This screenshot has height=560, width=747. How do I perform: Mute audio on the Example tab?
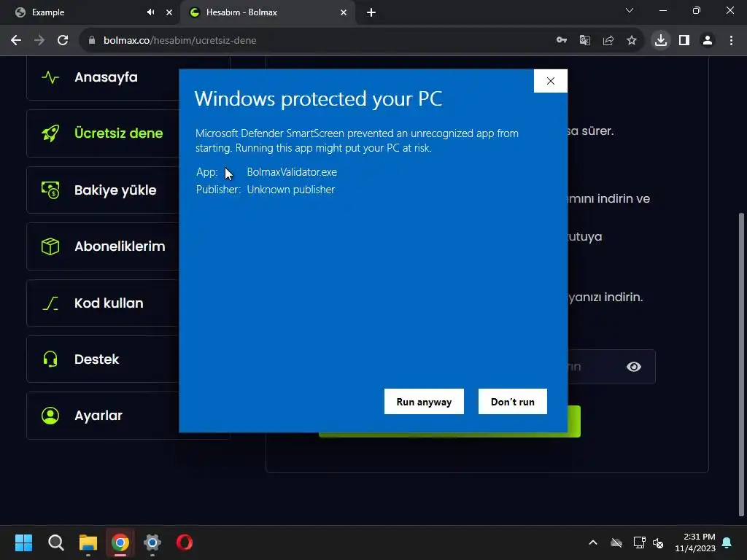[150, 12]
